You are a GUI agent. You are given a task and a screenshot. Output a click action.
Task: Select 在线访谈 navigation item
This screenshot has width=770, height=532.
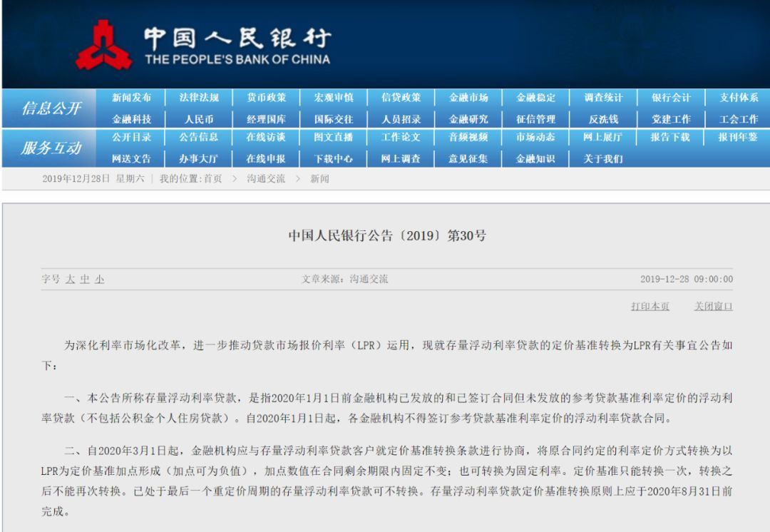[x=266, y=137]
